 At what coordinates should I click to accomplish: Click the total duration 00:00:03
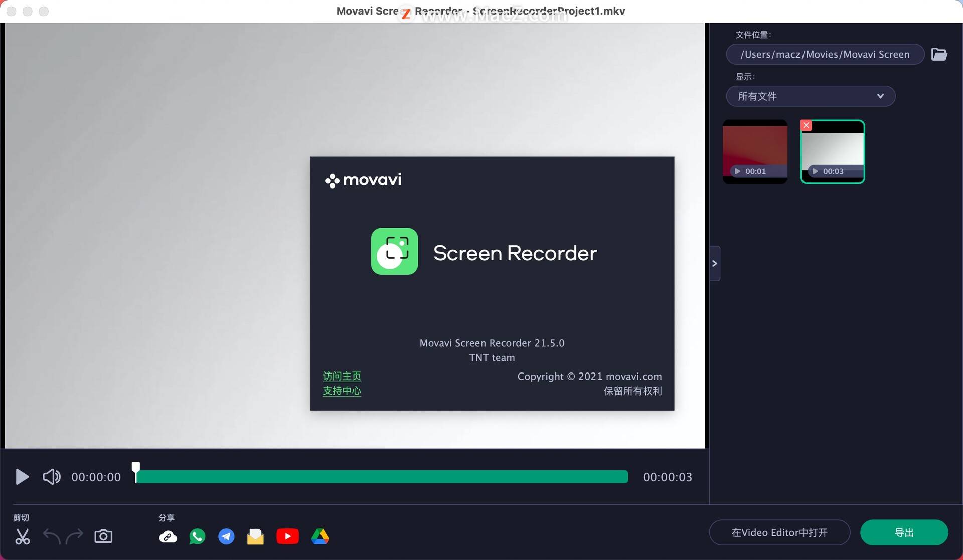pos(667,477)
